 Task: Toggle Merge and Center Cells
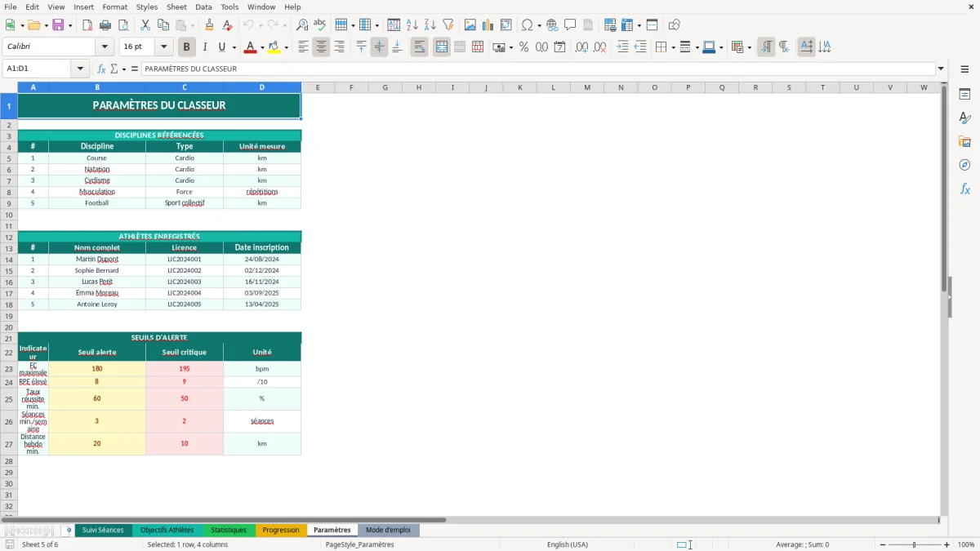tap(442, 47)
